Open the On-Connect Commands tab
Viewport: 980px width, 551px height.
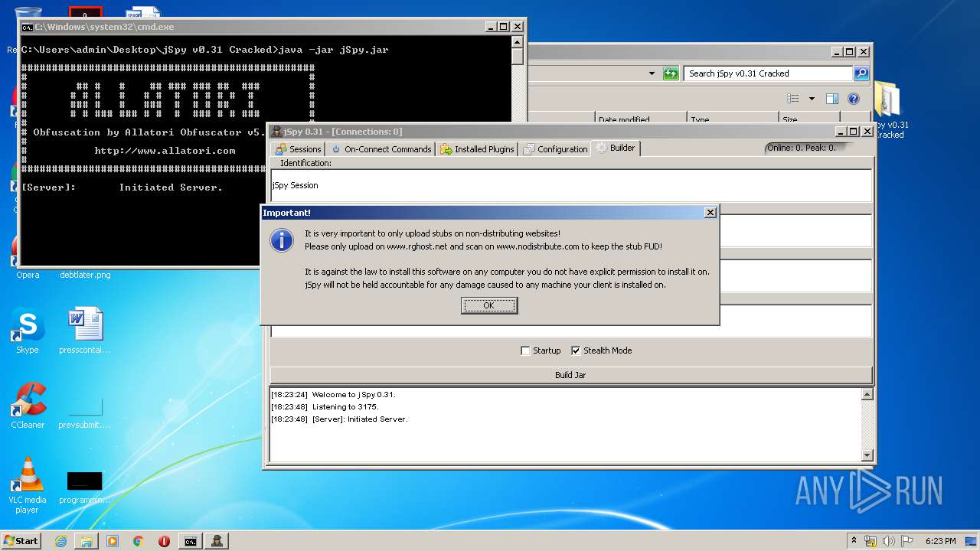click(x=381, y=149)
